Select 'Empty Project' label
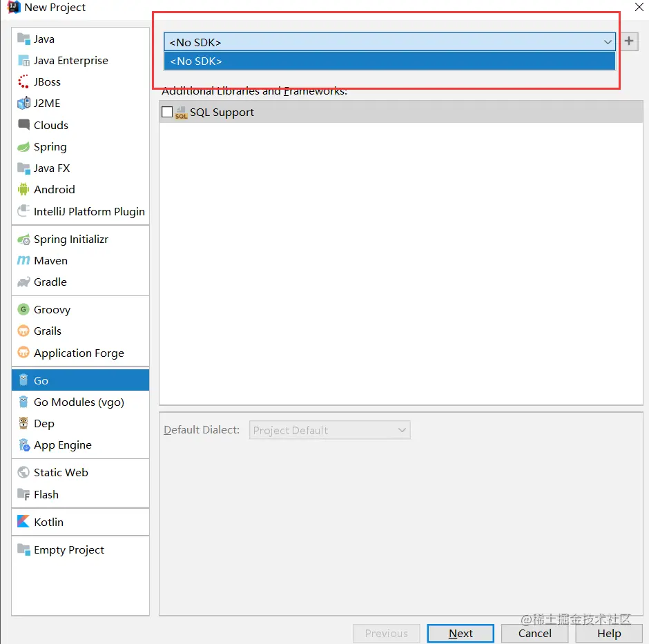 pyautogui.click(x=69, y=550)
